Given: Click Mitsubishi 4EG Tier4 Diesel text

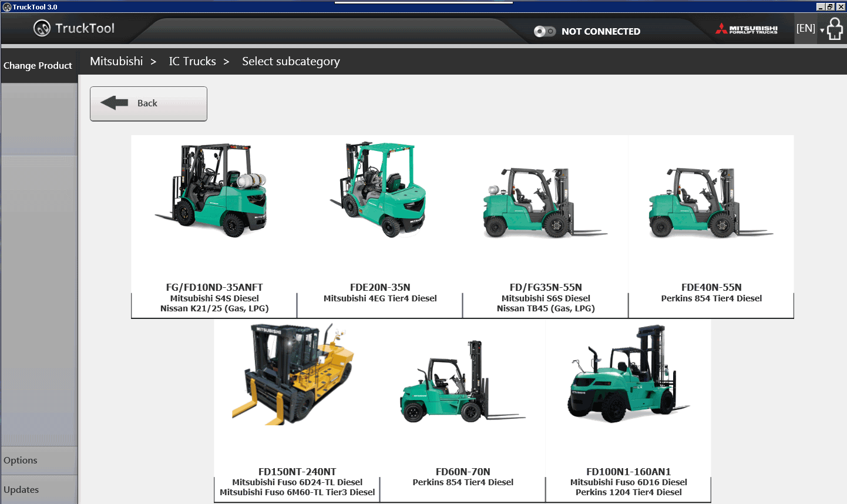Looking at the screenshot, I should [x=380, y=298].
